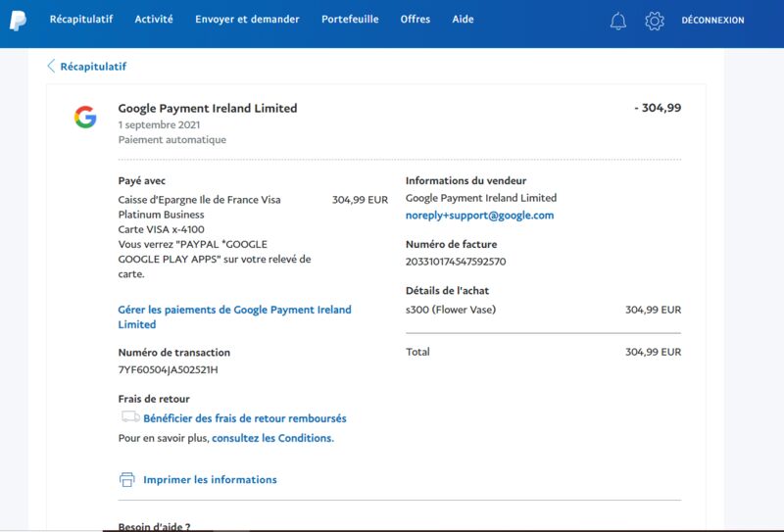
Task: Open the Récapitulatif menu in header
Action: point(81,19)
